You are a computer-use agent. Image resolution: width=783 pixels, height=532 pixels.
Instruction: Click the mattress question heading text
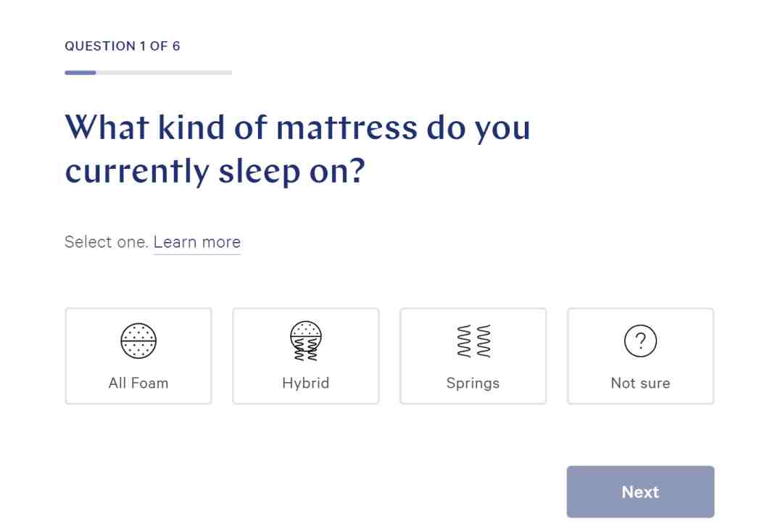tap(298, 149)
